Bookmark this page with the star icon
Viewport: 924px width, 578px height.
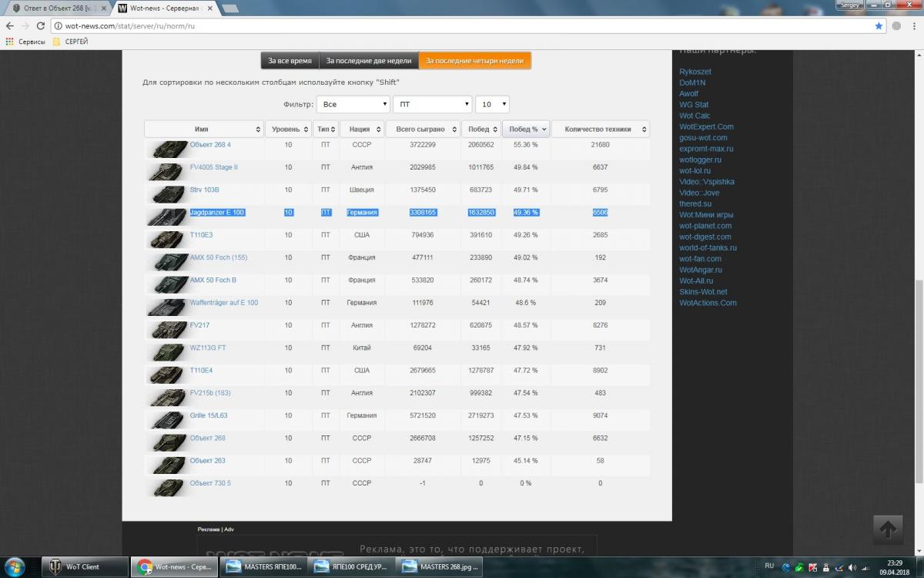[879, 25]
